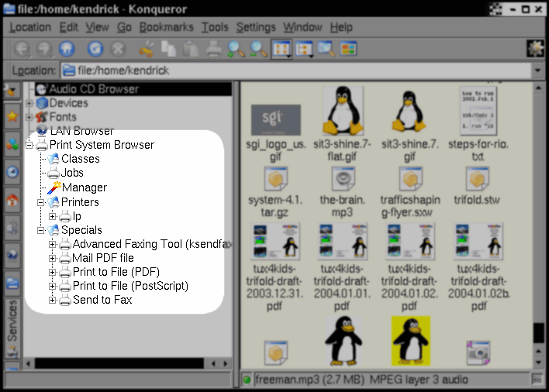
Task: Open the View menu
Action: click(x=97, y=27)
